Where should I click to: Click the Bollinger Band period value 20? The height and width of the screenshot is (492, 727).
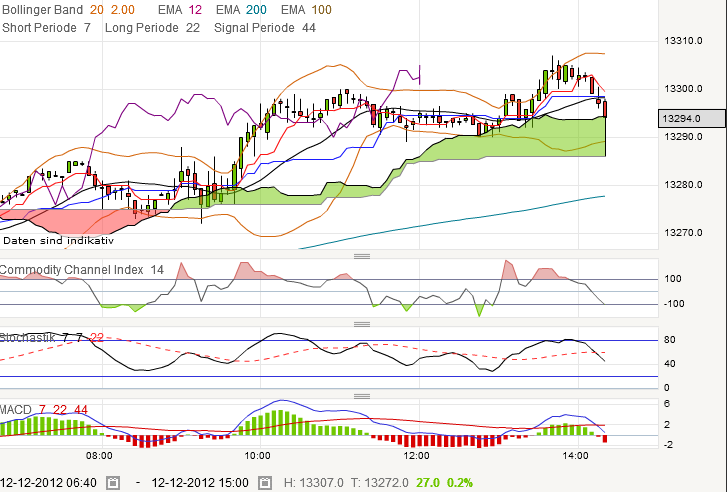96,10
